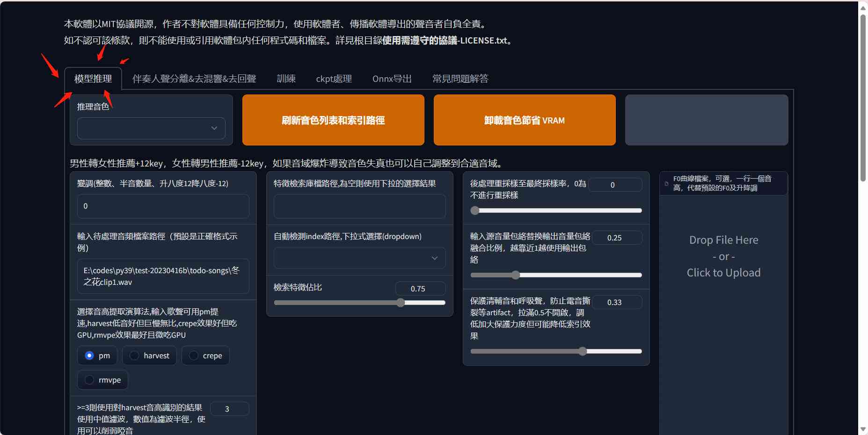Click Drop File Here upload area for F0 curve

point(723,256)
